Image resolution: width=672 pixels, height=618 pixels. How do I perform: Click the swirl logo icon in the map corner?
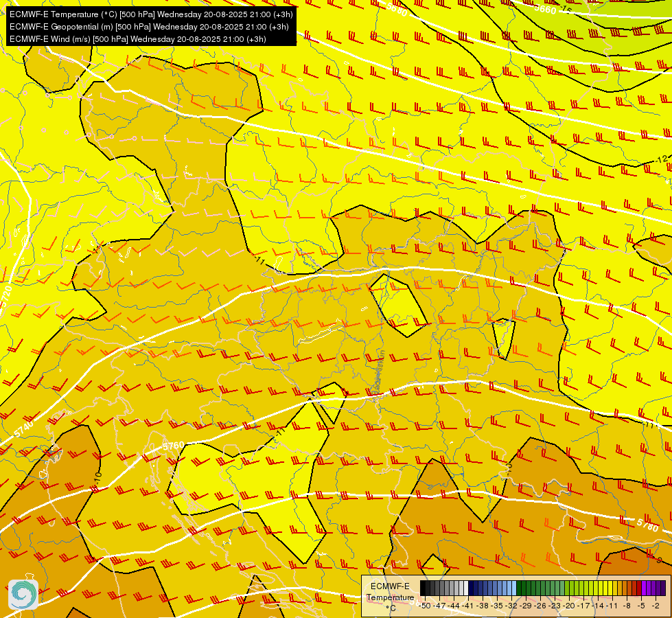pyautogui.click(x=23, y=595)
